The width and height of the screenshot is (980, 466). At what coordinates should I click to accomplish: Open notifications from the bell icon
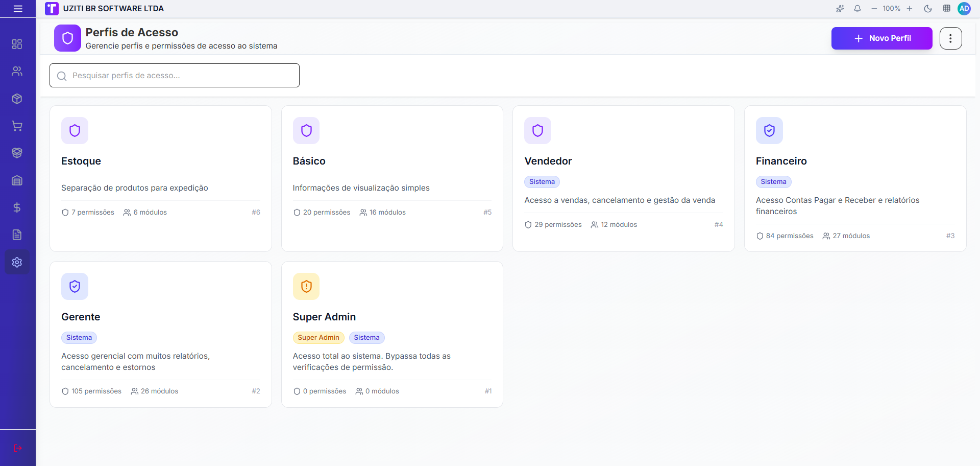point(857,9)
